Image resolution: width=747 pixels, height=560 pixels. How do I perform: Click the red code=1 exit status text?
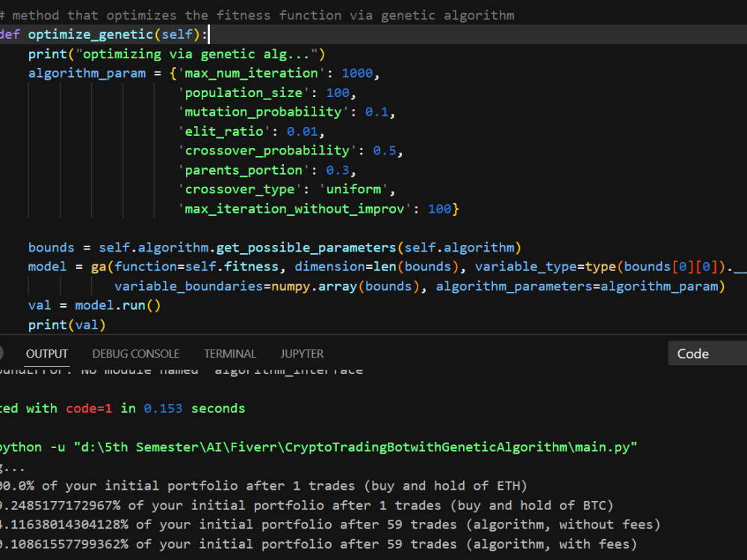(x=88, y=408)
